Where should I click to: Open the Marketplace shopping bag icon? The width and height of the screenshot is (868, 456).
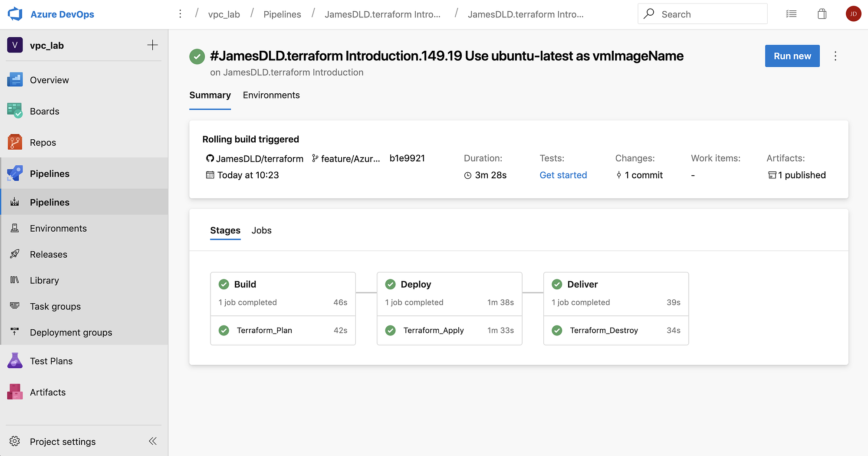(822, 13)
